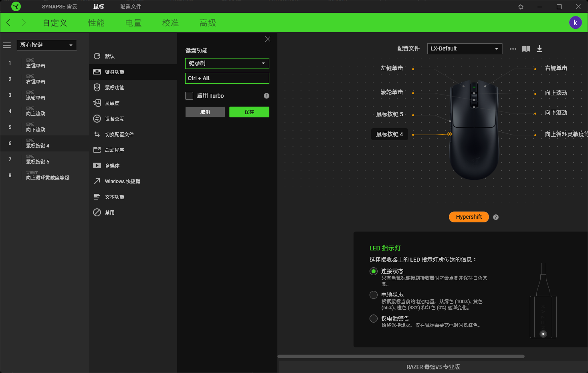Viewport: 588px width, 373px height.
Task: Select the 默认 reset icon option
Action: point(97,56)
